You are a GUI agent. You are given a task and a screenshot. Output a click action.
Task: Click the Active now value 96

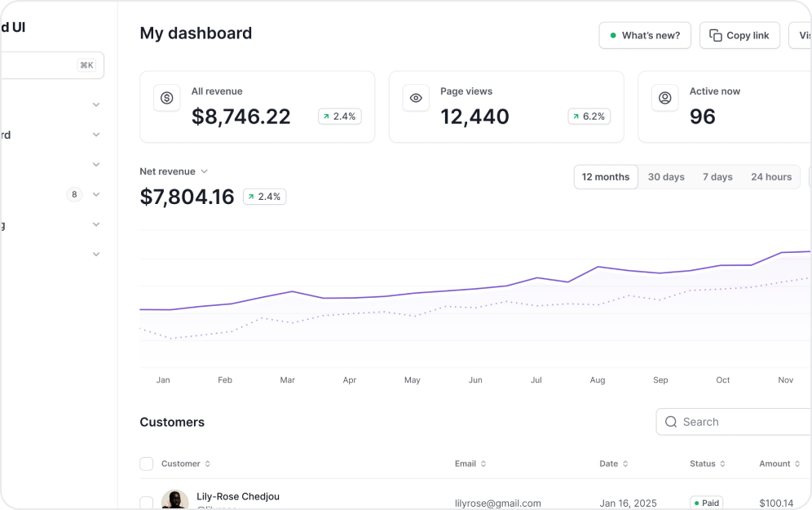point(703,117)
